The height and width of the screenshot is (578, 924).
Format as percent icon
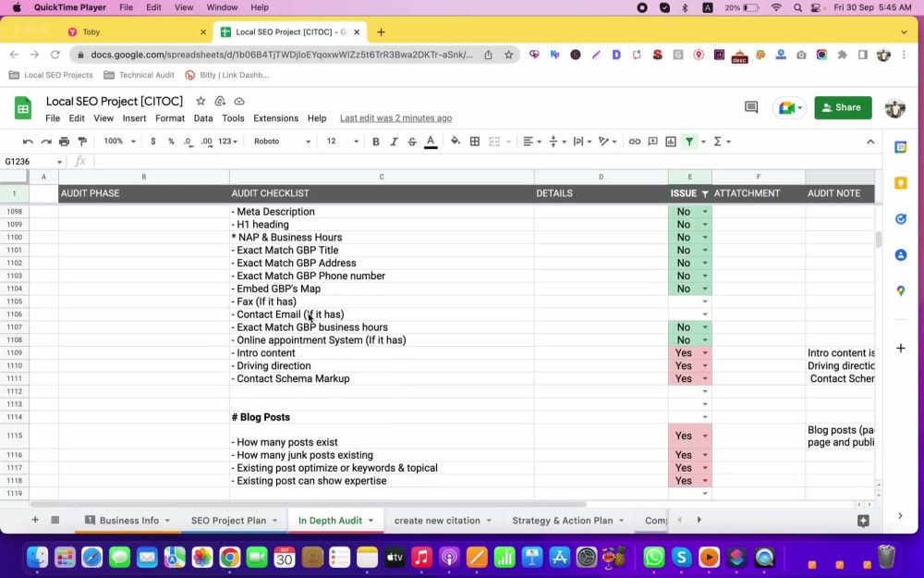tap(171, 141)
